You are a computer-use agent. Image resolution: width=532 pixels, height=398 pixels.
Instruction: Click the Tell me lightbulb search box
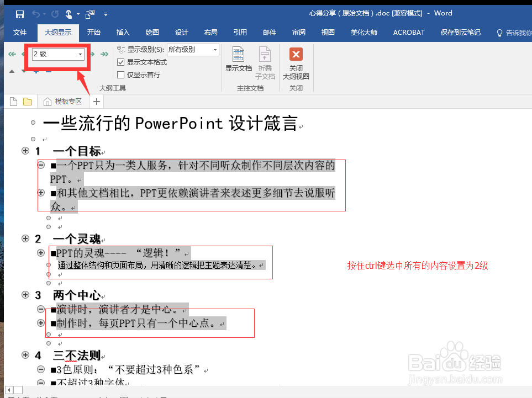pyautogui.click(x=514, y=33)
